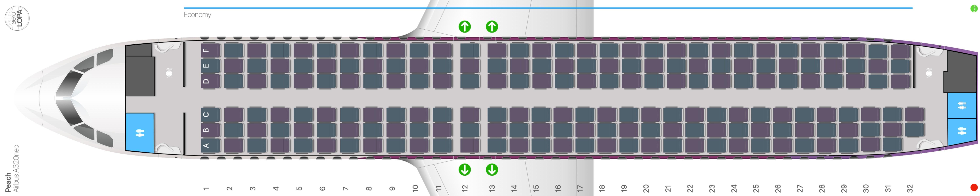
Task: Click the Economy cabin label
Action: [197, 15]
